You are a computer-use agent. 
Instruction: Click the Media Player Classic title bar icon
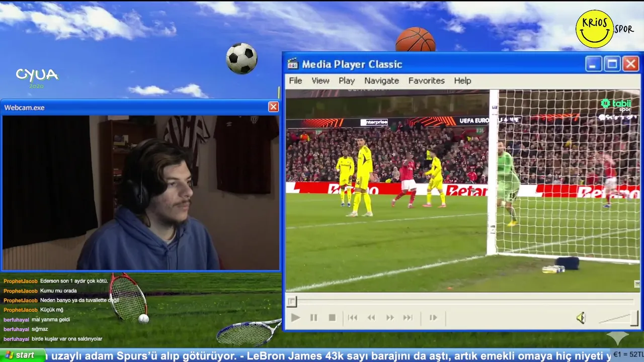(292, 64)
